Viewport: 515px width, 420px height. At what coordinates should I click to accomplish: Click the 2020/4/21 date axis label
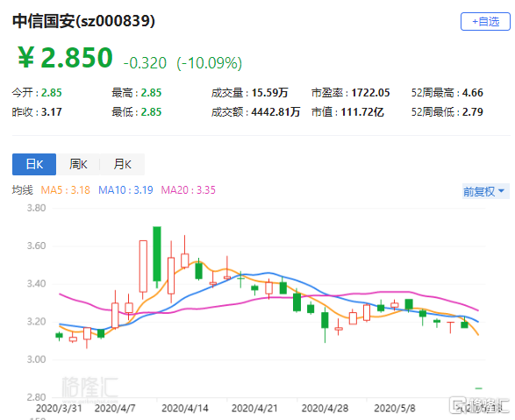point(254,409)
